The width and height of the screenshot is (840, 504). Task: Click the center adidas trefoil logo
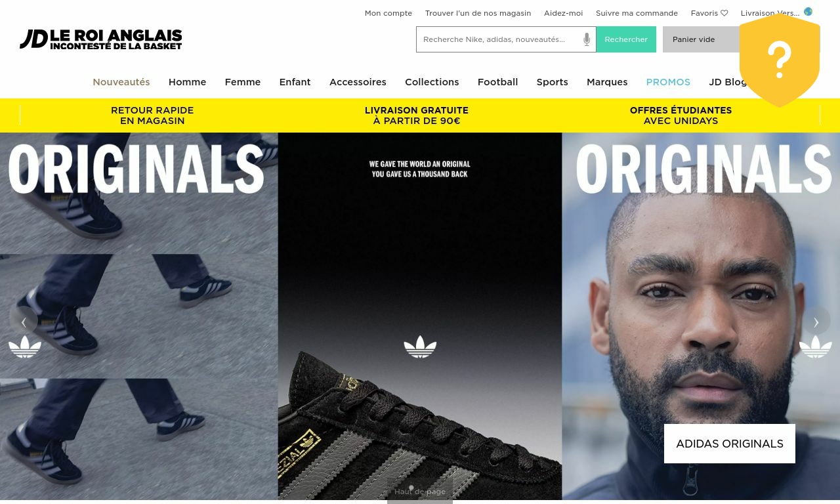420,346
